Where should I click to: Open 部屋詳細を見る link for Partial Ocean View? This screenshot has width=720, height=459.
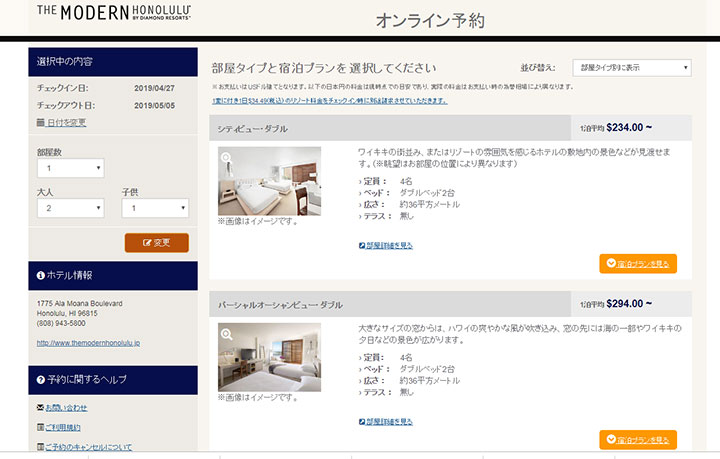(x=386, y=420)
